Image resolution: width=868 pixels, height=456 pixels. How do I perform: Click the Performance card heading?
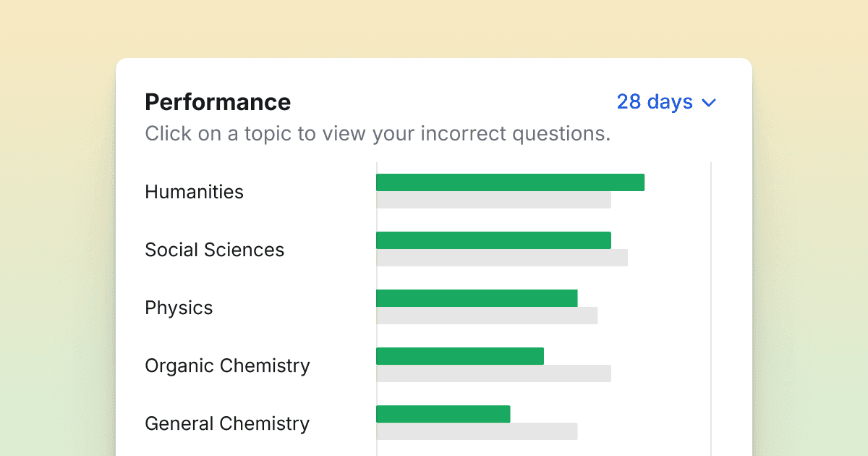click(x=218, y=102)
